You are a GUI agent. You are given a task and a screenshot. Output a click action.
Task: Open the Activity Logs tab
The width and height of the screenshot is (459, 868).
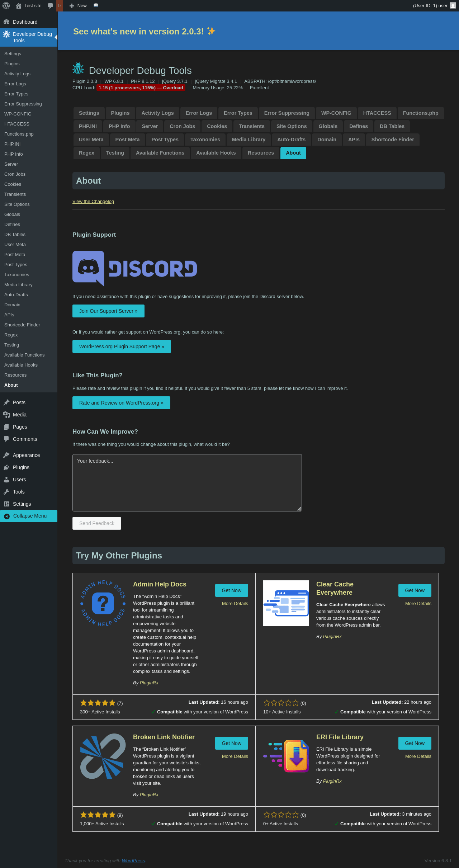coord(157,113)
